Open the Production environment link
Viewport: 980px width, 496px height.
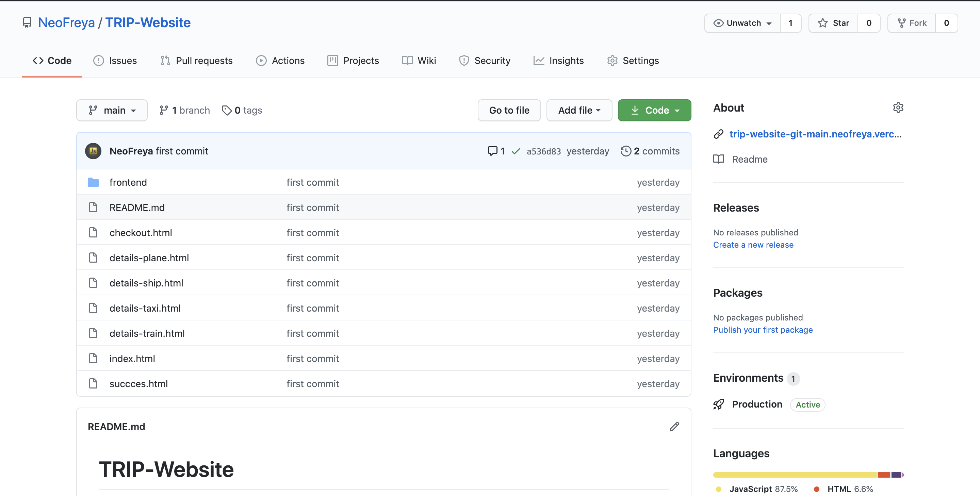[x=757, y=404]
